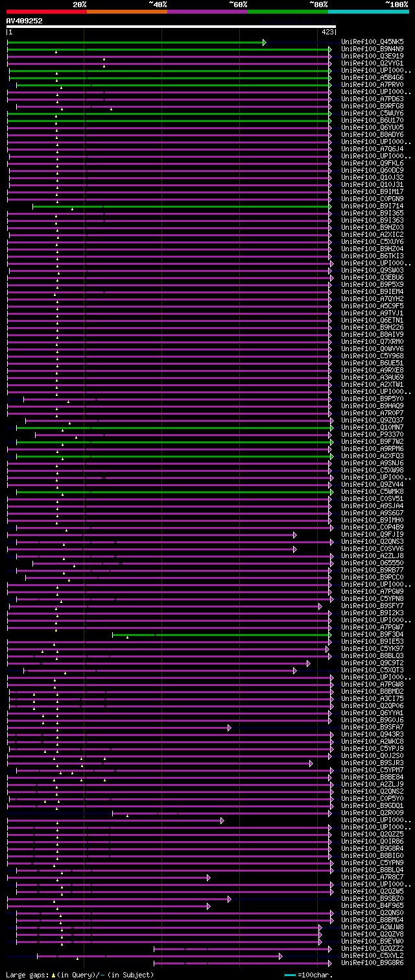The width and height of the screenshot is (415, 980).
Task: Select the query name AV409252
Action: pos(25,21)
